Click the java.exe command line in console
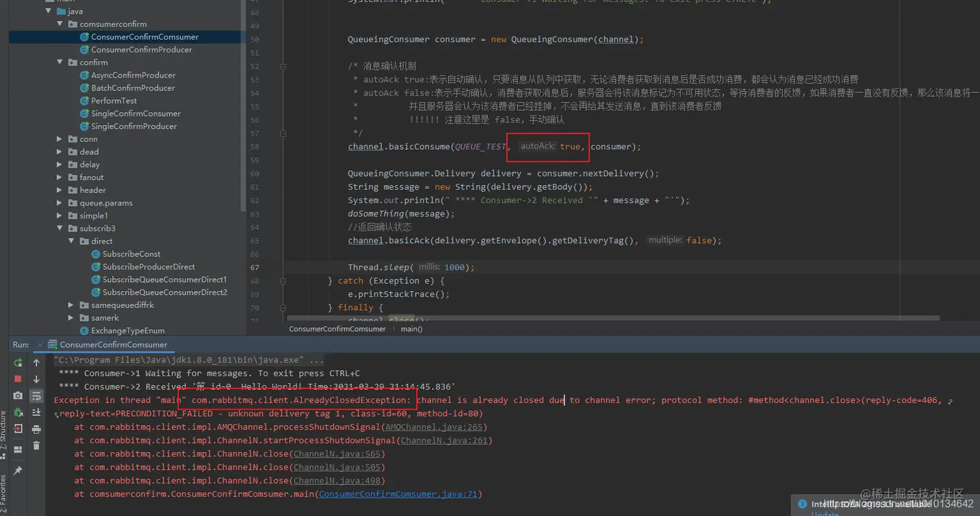 tap(189, 360)
